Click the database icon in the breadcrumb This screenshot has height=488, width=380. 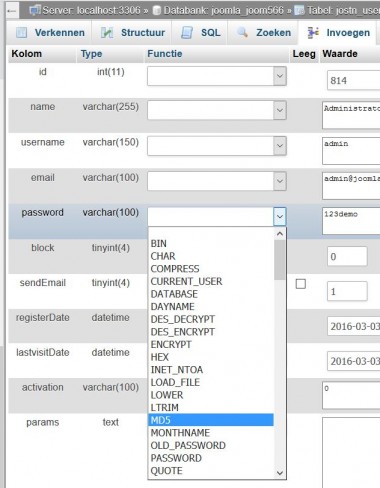tap(156, 11)
